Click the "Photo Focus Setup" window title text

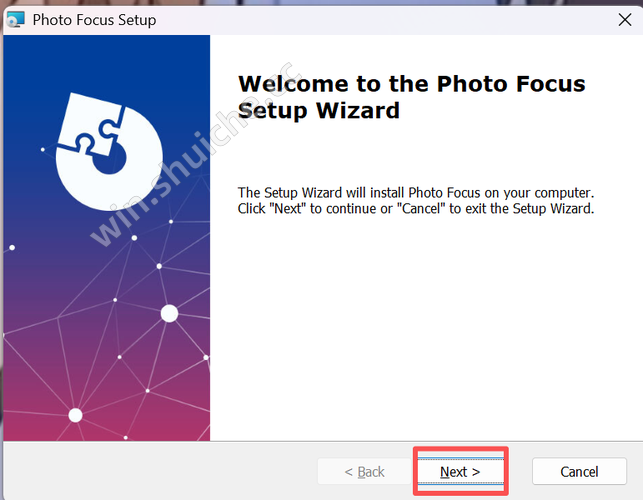[94, 19]
